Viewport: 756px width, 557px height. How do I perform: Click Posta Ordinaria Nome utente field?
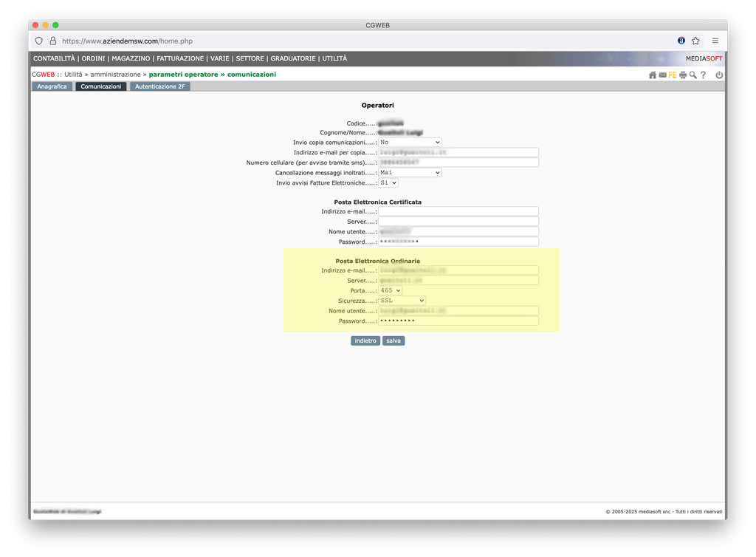(x=458, y=310)
